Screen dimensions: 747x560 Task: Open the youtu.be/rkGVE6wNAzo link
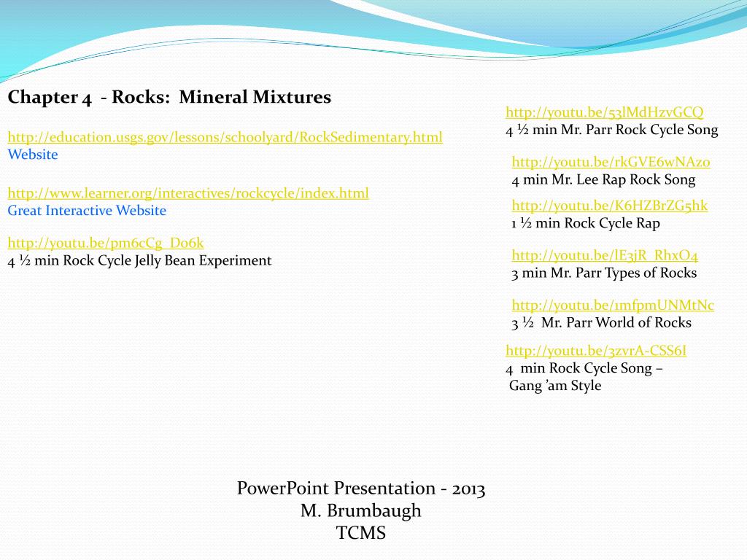(x=611, y=162)
